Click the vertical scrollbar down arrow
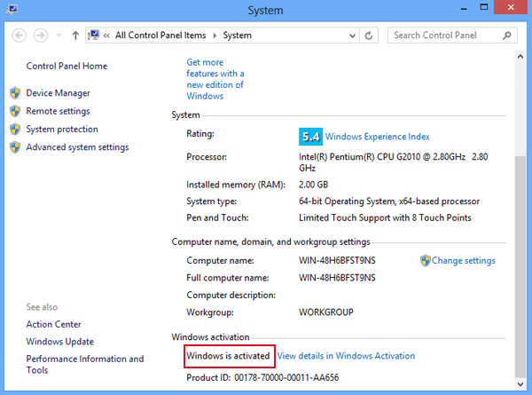 (520, 384)
